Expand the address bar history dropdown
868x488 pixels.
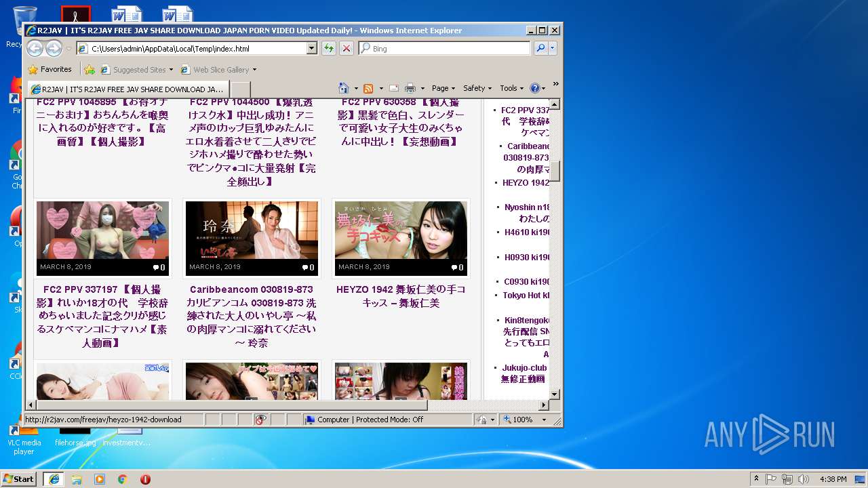(x=312, y=48)
